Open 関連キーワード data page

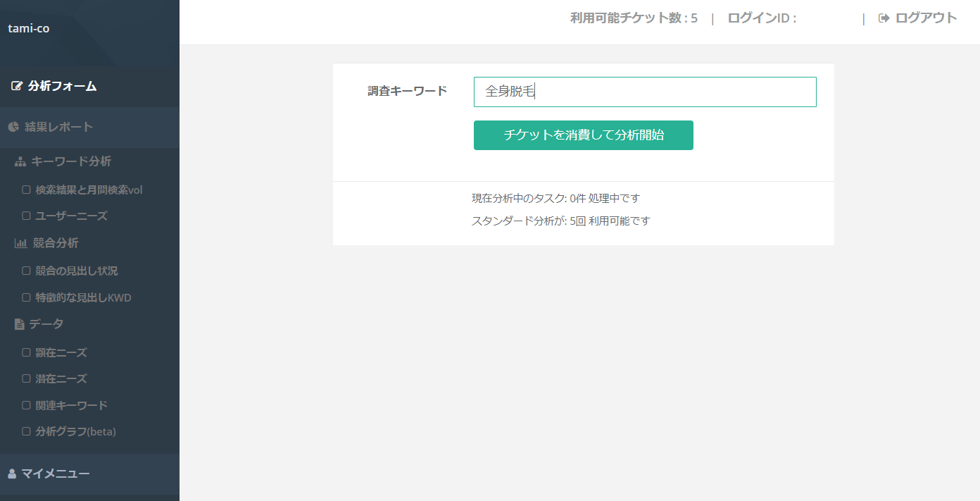(x=71, y=405)
